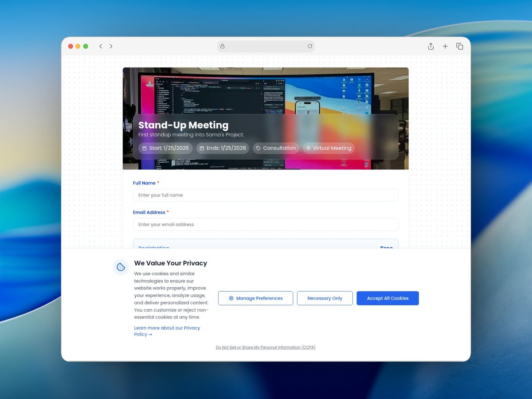Open Manage Preferences for cookies
This screenshot has height=399, width=532.
(x=255, y=298)
